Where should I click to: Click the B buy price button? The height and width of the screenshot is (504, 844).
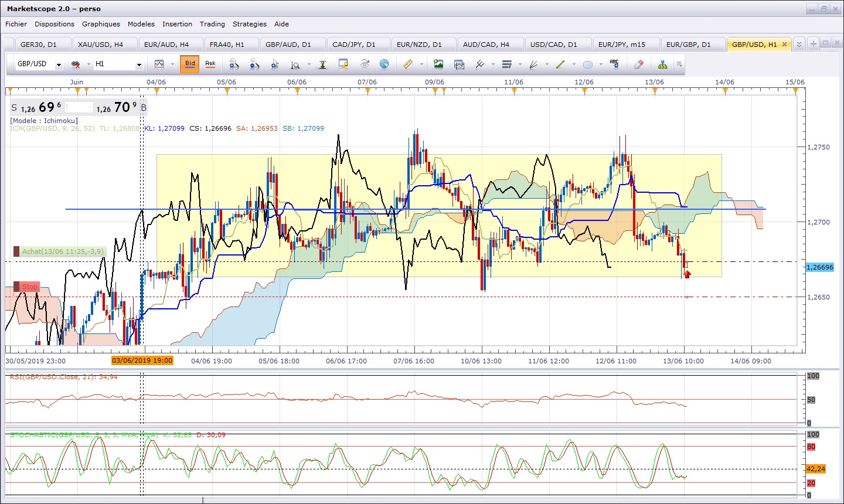[122, 107]
